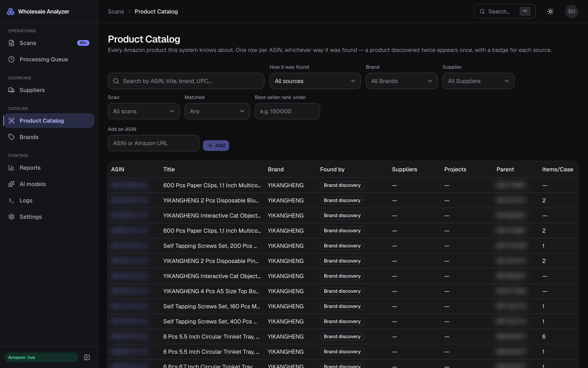This screenshot has height=368, width=588.
Task: Click the YIKANGHENG 4 Pcs A5 Size Top Bo... title
Action: (x=211, y=291)
